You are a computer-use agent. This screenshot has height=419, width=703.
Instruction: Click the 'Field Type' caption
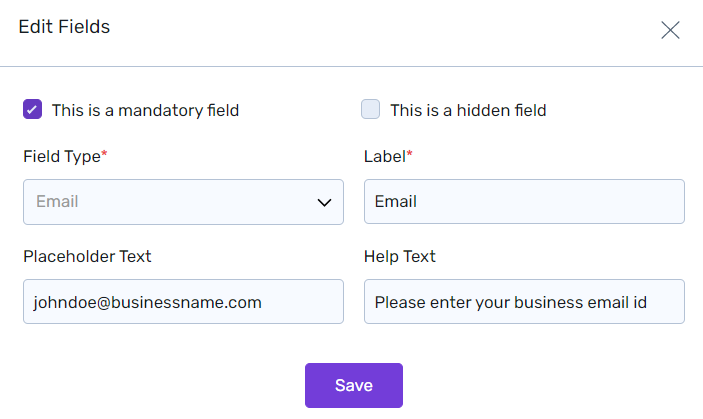[61, 157]
